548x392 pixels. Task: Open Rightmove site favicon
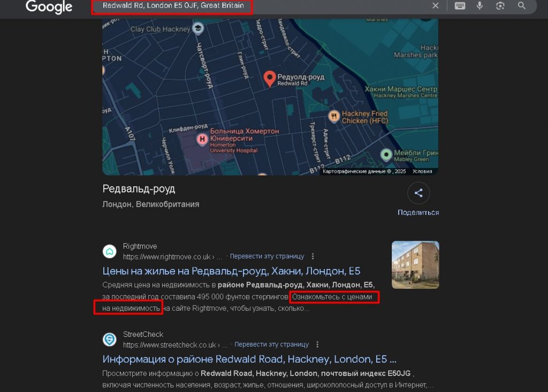[x=109, y=251]
